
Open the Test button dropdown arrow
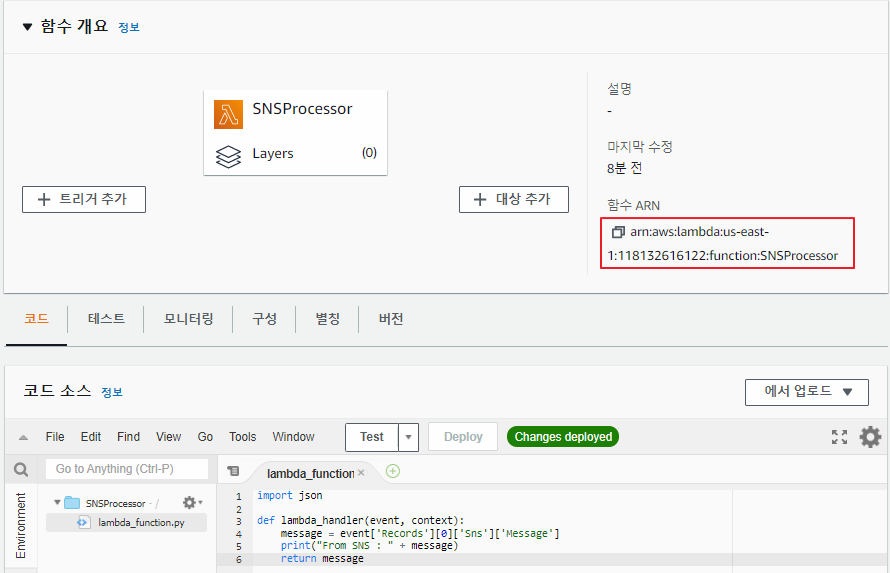click(408, 437)
